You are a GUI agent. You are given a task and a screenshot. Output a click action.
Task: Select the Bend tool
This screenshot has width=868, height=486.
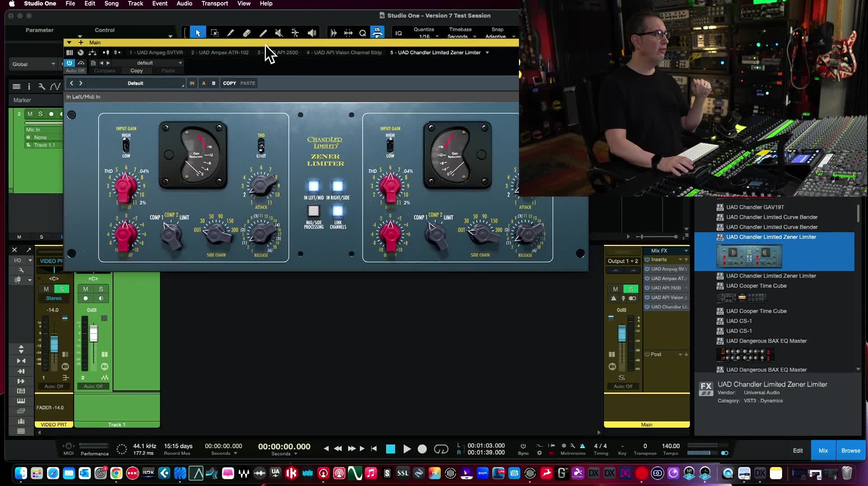pyautogui.click(x=295, y=33)
